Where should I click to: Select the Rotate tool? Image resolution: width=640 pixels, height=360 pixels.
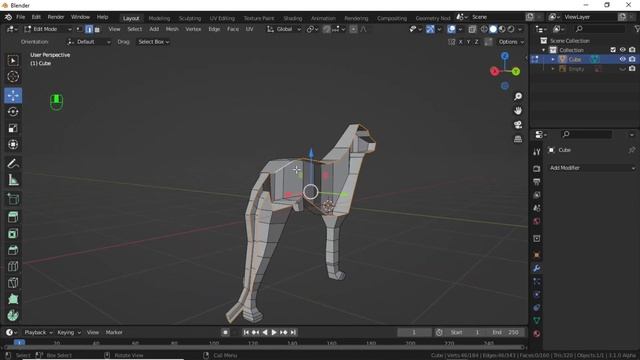pyautogui.click(x=13, y=112)
